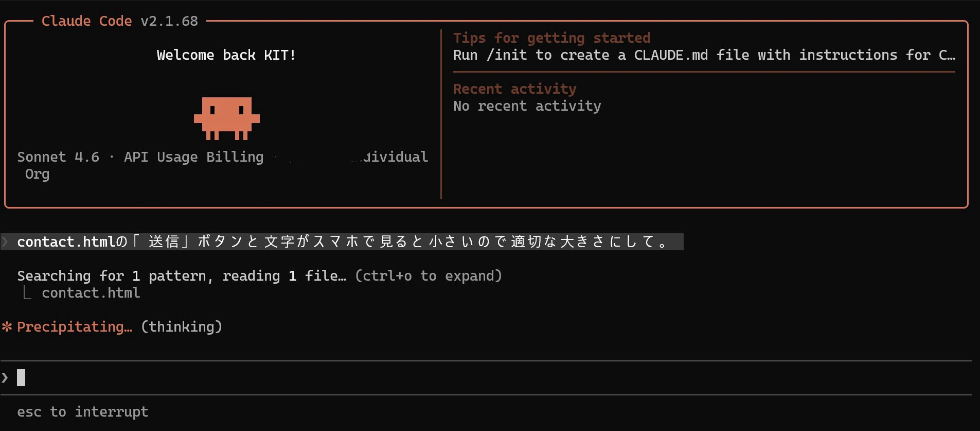
Task: Click the chevron beside the Japanese user message
Action: click(5, 242)
